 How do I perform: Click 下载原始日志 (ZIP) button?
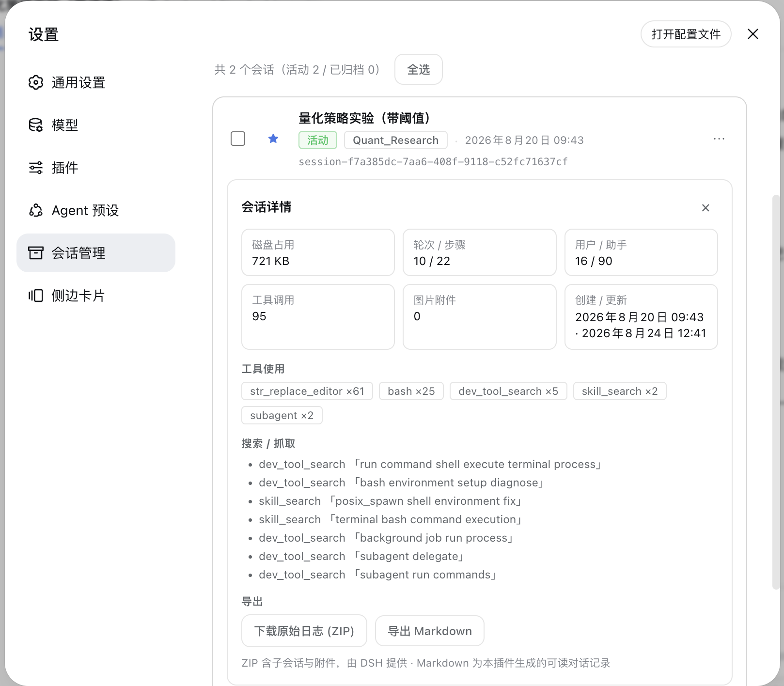(x=304, y=631)
